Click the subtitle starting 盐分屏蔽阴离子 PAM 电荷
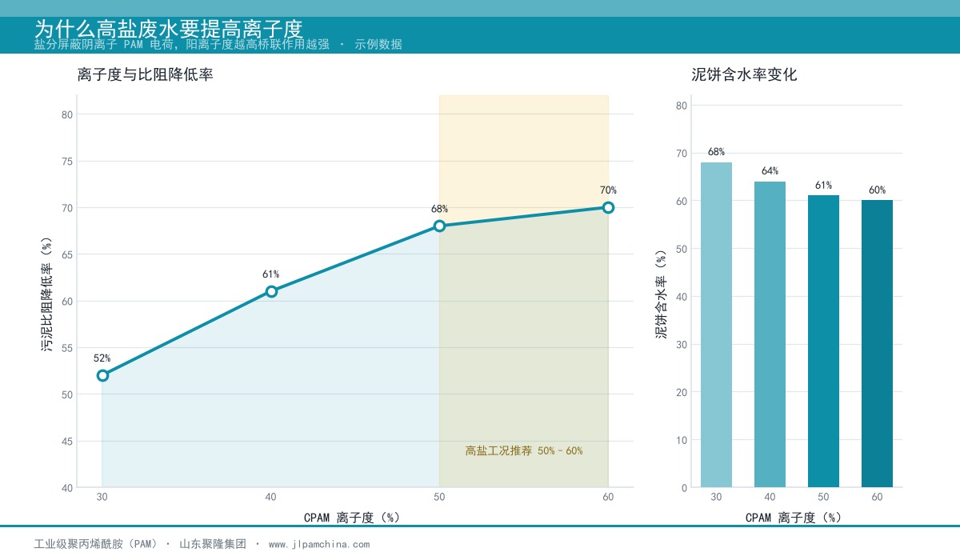 pyautogui.click(x=218, y=45)
